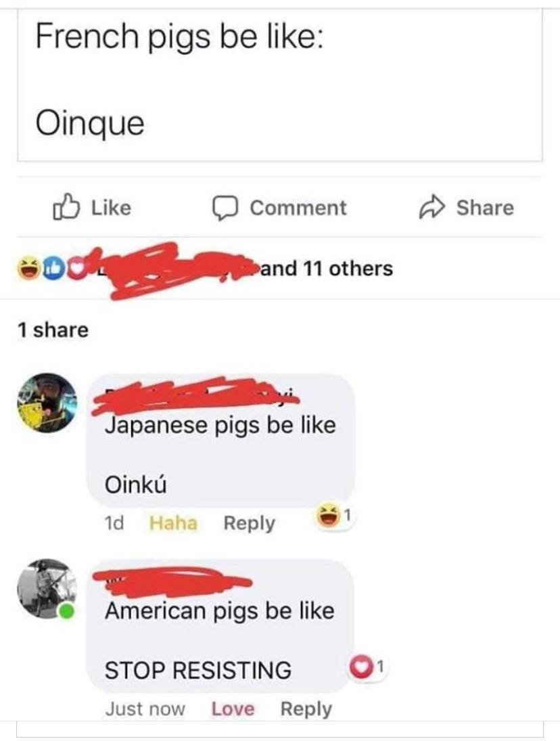Open the first commenter's profile picture
Screen dimensions: 560x741
coord(47,403)
